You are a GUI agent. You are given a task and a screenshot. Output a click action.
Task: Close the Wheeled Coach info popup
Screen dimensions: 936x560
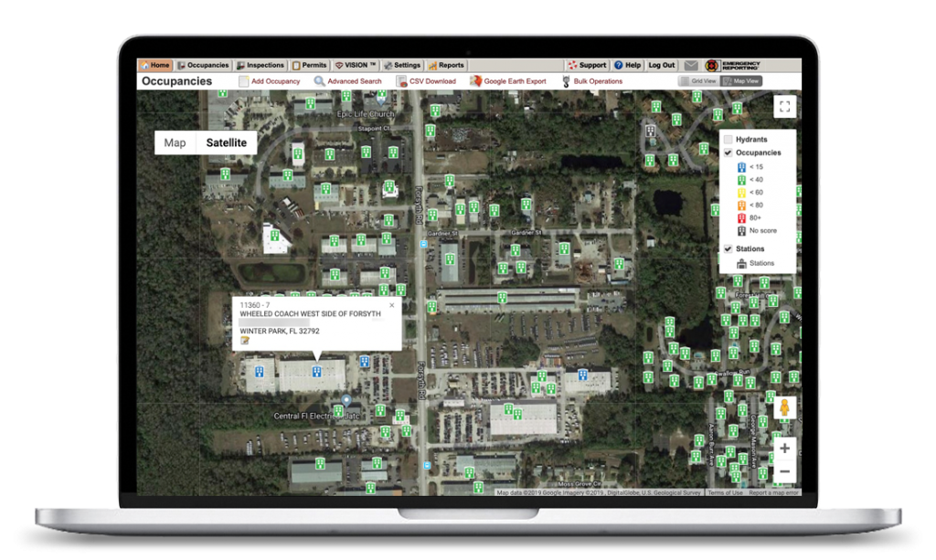click(x=391, y=305)
